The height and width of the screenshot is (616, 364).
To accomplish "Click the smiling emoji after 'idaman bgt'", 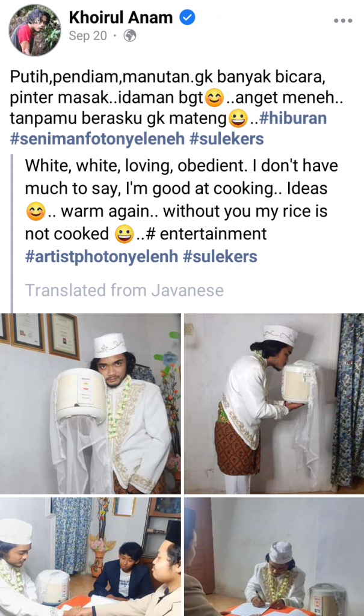I will (x=214, y=98).
